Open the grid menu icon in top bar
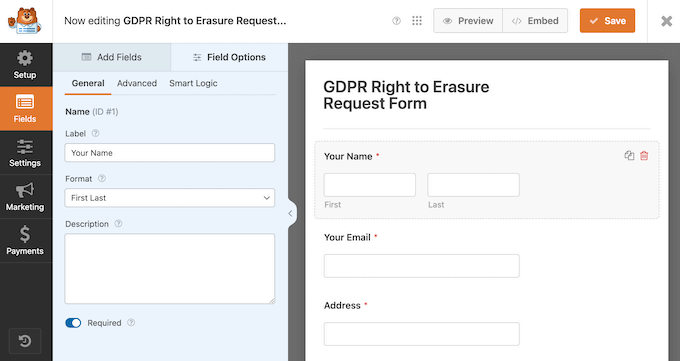This screenshot has width=680, height=361. tap(417, 20)
